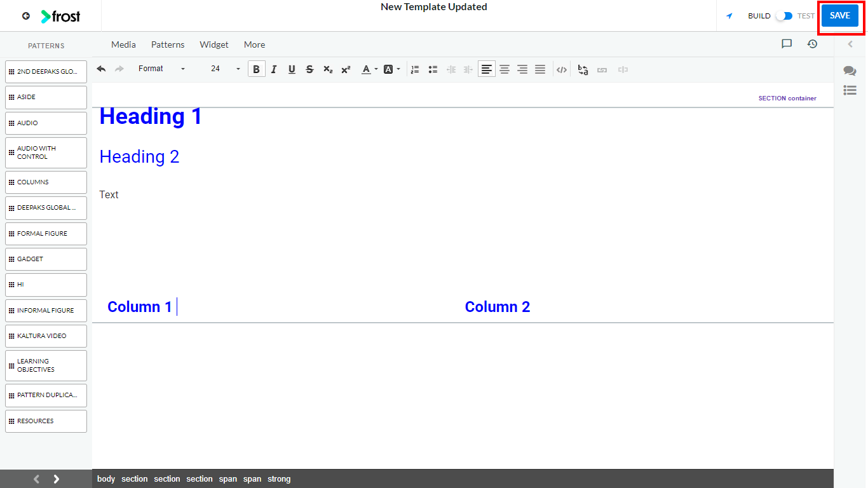Click the KALTURA VIDEO pattern grip icon
Viewport: 868px width, 488px height.
[11, 336]
